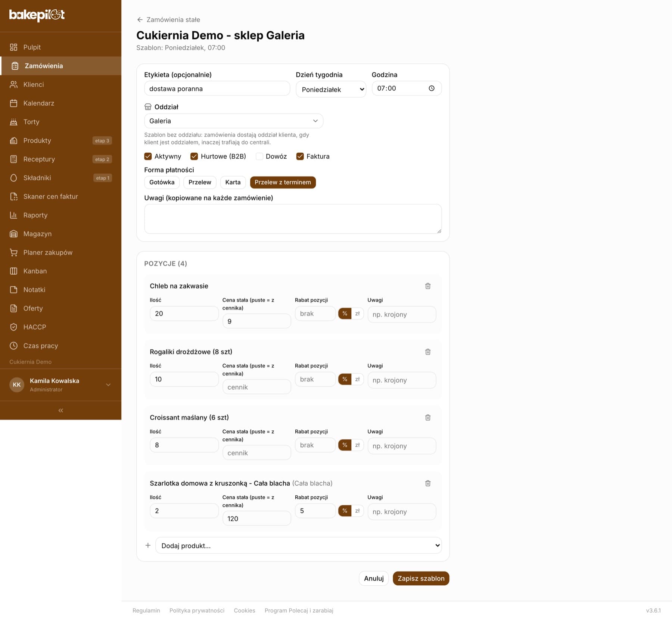Click the Ilość field for Croissant maślany
Screen dimensions: 672x620
184,445
